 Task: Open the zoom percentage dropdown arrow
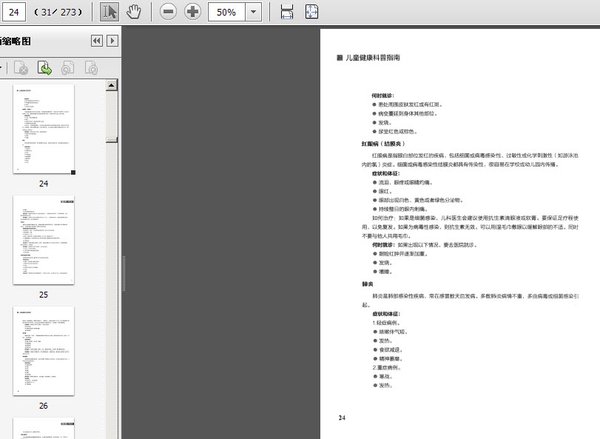253,12
